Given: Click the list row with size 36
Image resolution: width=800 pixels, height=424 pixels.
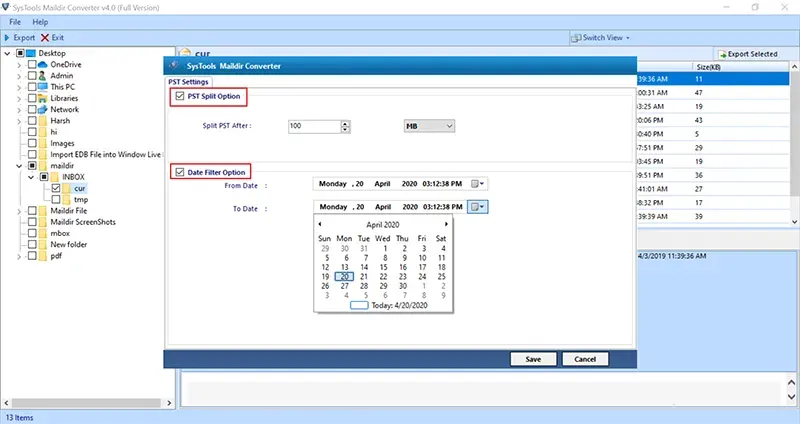Looking at the screenshot, I should coord(713,176).
